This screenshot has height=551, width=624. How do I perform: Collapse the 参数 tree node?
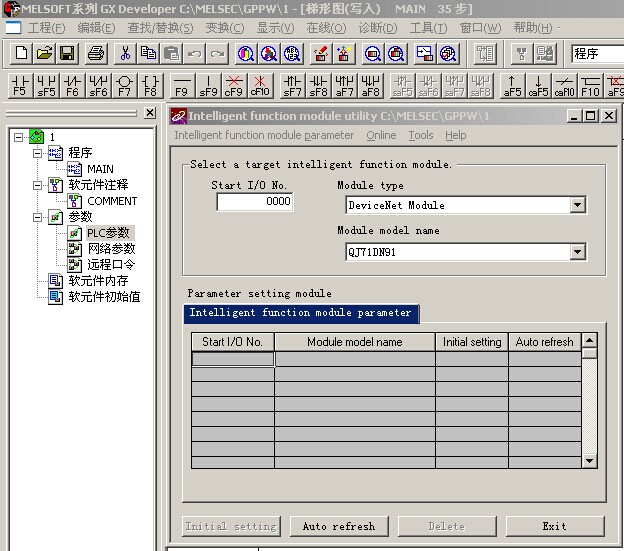coord(38,217)
